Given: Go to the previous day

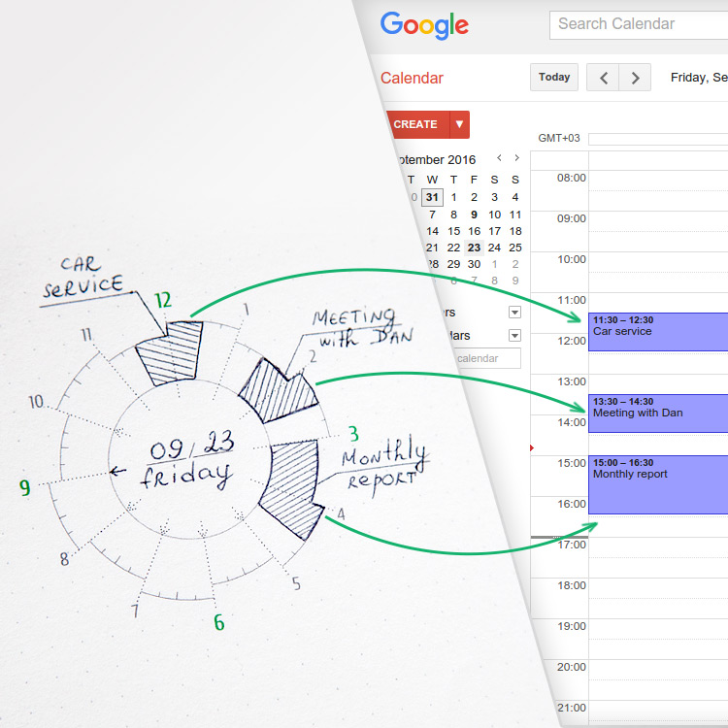Looking at the screenshot, I should pyautogui.click(x=603, y=78).
